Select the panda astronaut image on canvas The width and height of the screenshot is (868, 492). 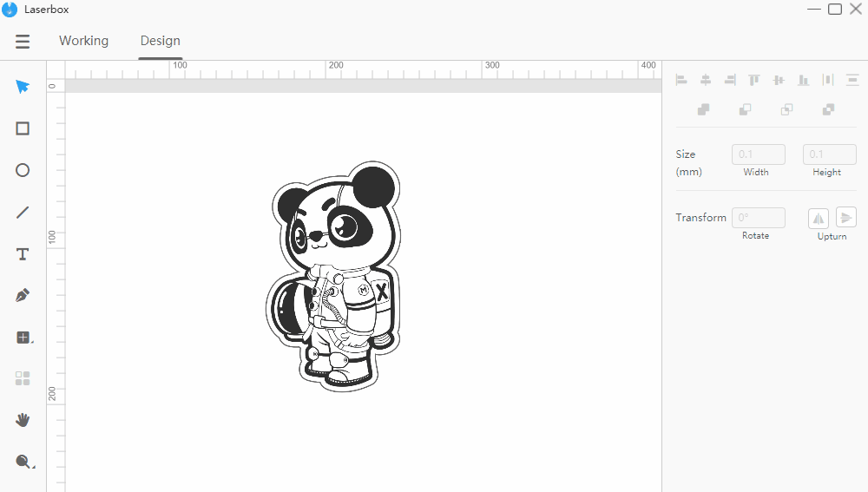[333, 276]
